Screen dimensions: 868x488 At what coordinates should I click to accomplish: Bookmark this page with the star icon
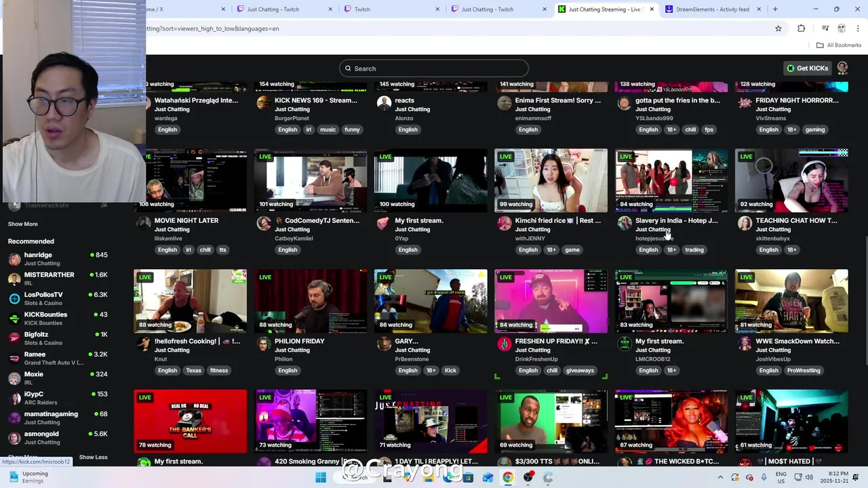coord(778,28)
